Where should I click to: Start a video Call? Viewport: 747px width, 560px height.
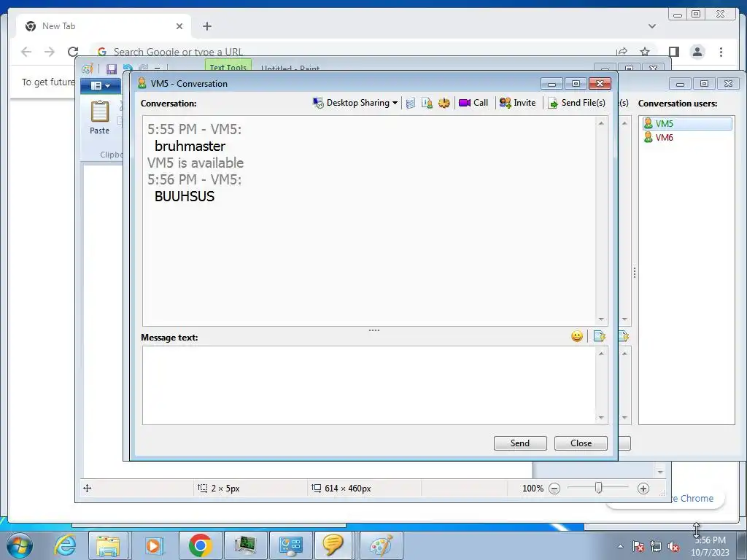coord(473,103)
